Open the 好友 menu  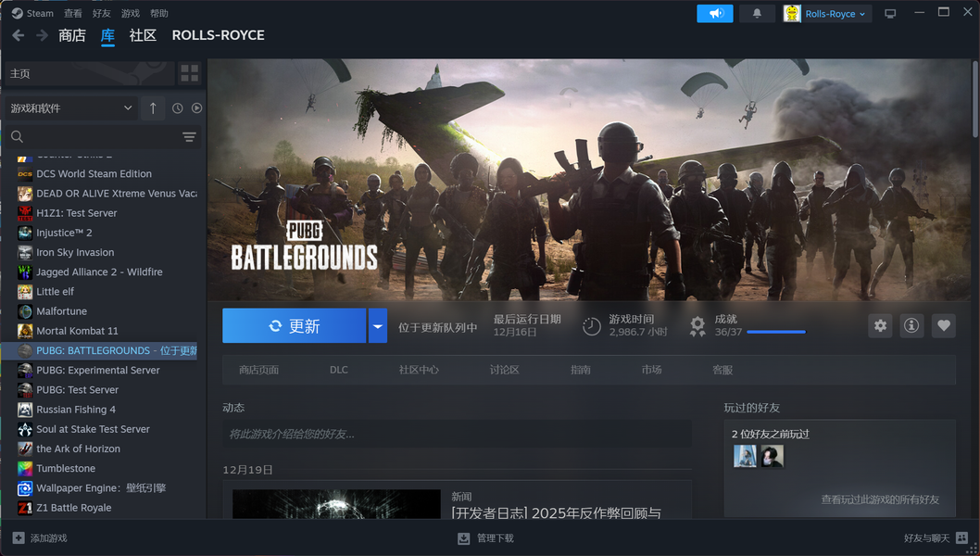point(101,13)
